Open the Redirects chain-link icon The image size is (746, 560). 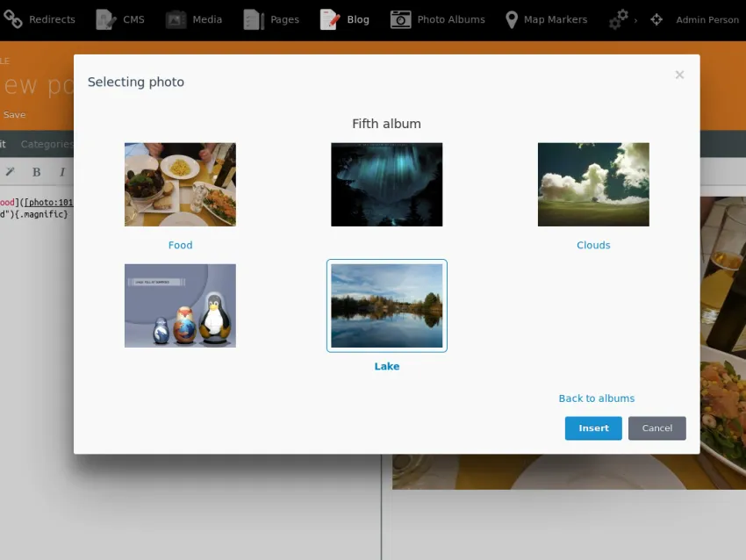click(x=13, y=19)
